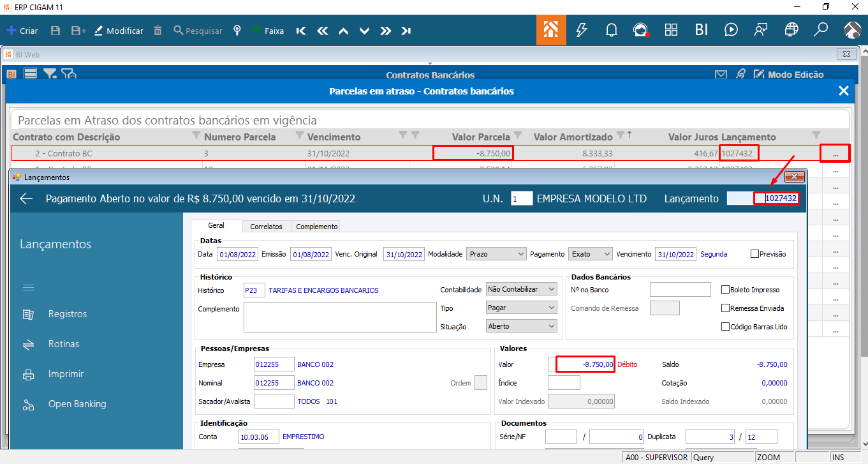Click the Histórico code field P23
Screen dimensions: 868x464
tap(254, 290)
